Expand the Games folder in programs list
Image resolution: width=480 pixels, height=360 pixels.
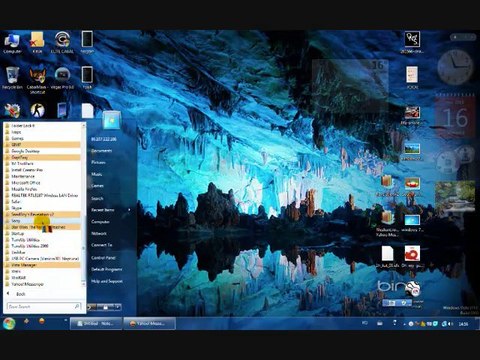tap(42, 138)
